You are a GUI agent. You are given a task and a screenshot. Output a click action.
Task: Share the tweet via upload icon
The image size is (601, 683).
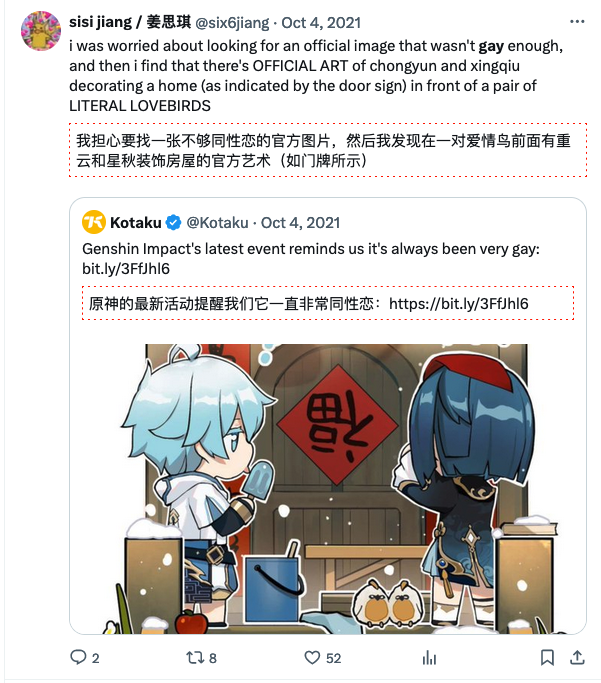click(577, 657)
